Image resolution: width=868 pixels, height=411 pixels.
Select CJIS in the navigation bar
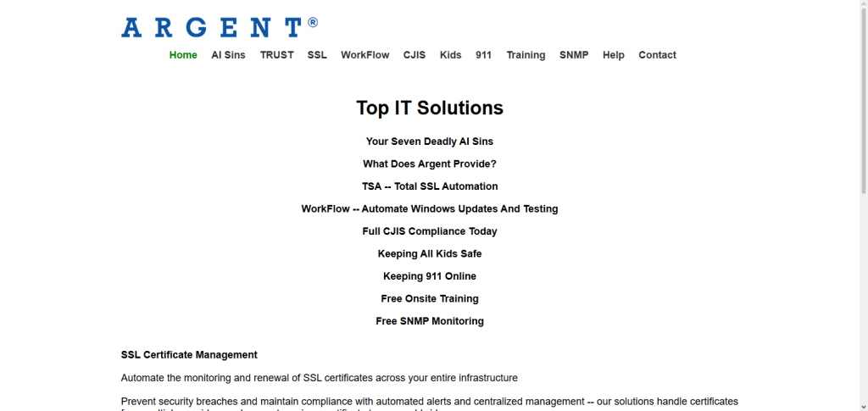point(414,55)
